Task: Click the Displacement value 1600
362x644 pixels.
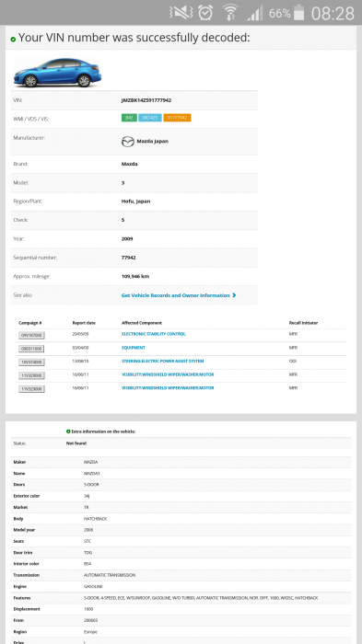Action: point(88,609)
